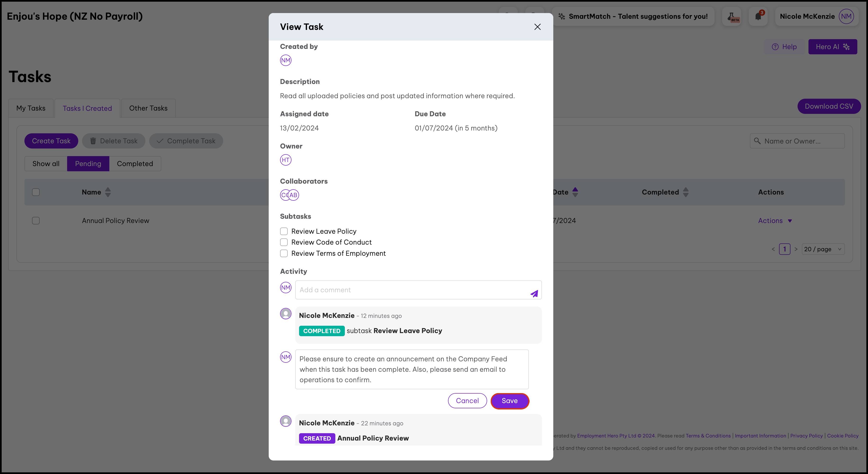Sort by the Completed column arrows
Image resolution: width=868 pixels, height=474 pixels.
[686, 192]
